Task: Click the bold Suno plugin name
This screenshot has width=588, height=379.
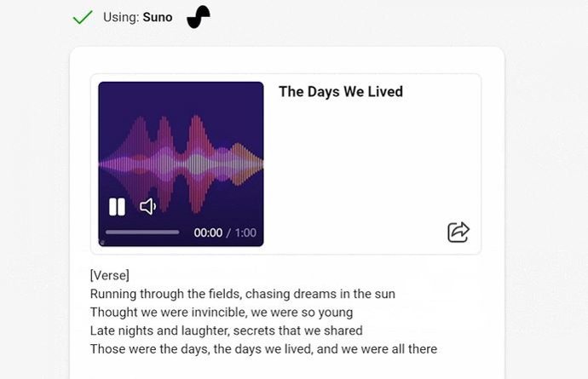Action: click(157, 17)
